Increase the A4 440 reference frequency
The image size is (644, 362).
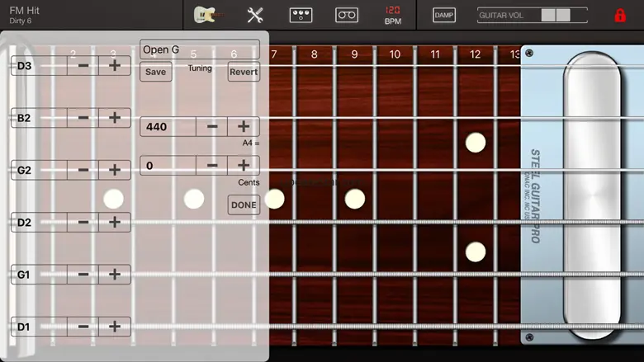244,127
